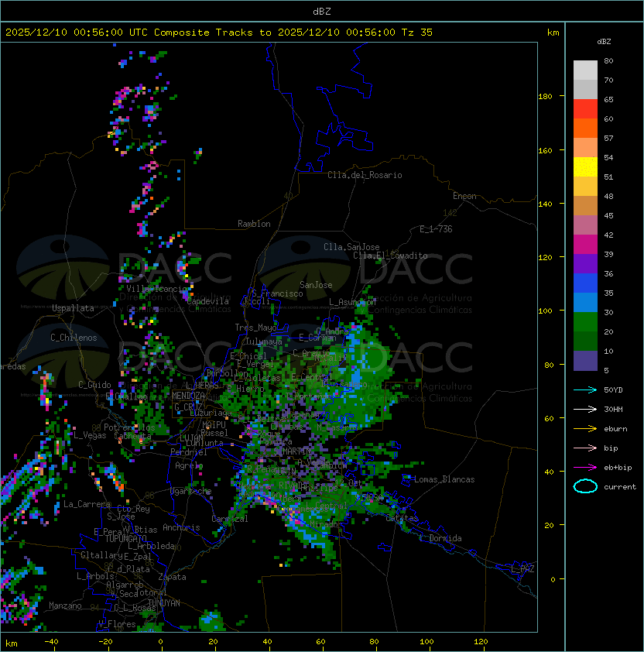Click the C_Guido label
This screenshot has height=652, width=644.
click(94, 385)
